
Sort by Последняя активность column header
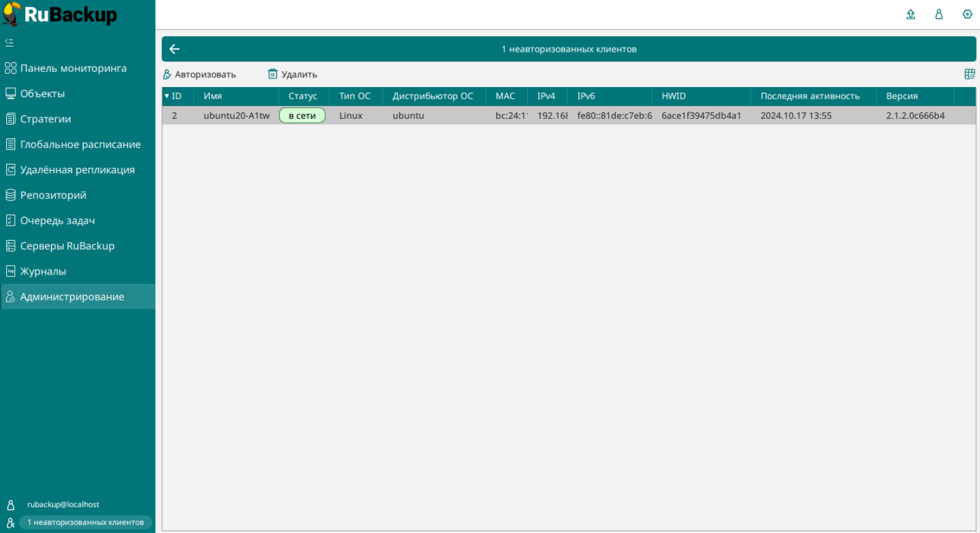point(809,96)
